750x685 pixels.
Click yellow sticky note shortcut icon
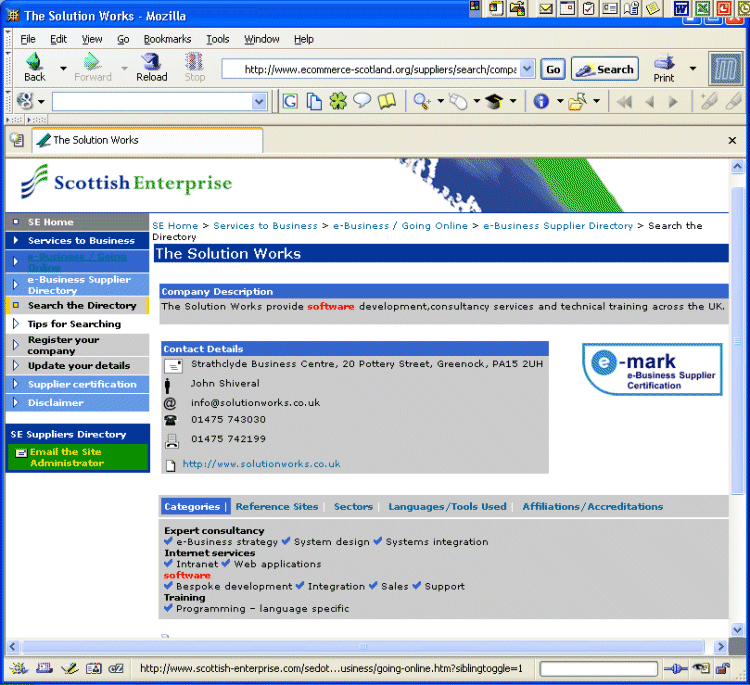[x=653, y=9]
